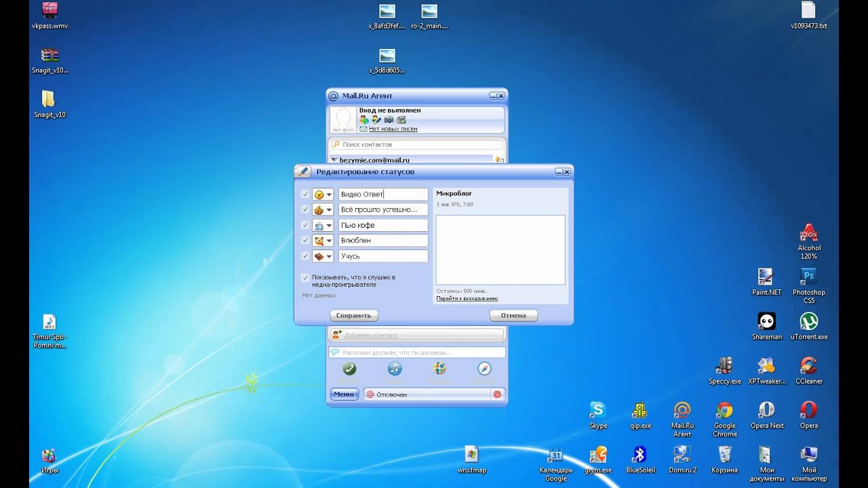
Task: Select the Shareman desktop icon
Action: point(767,326)
